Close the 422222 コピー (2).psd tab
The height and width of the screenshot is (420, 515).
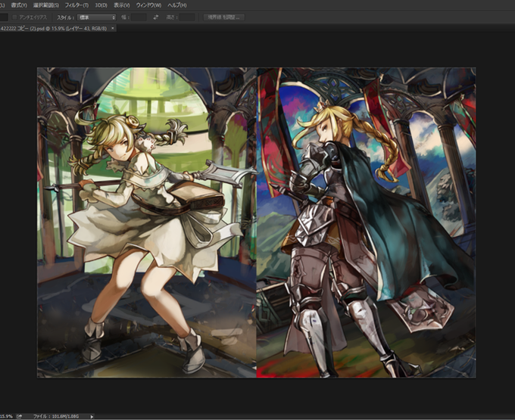(x=113, y=28)
